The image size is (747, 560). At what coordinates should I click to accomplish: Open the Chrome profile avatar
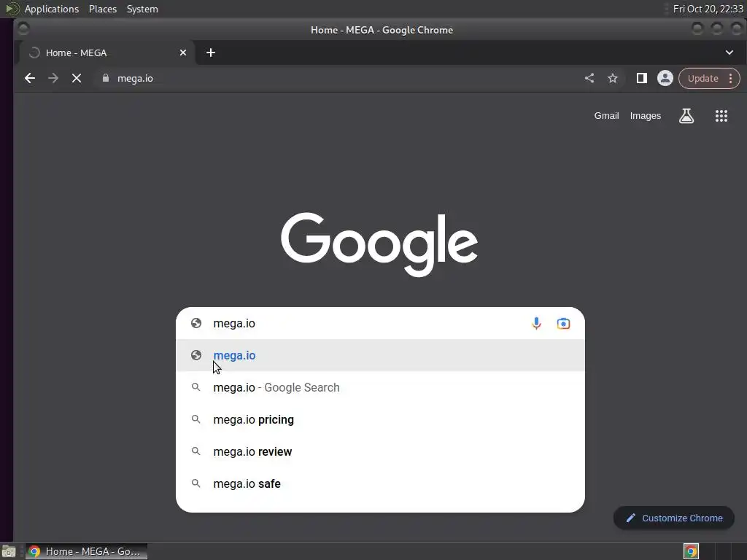pos(665,78)
